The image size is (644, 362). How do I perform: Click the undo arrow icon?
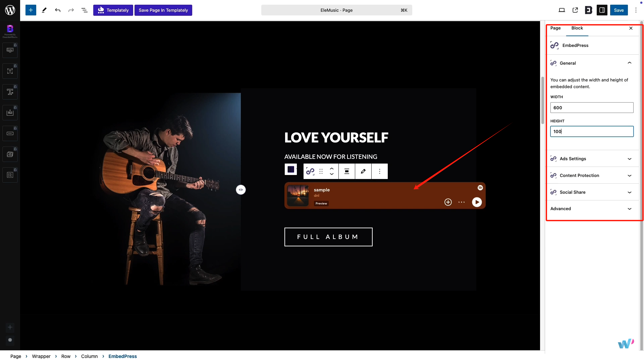point(58,10)
